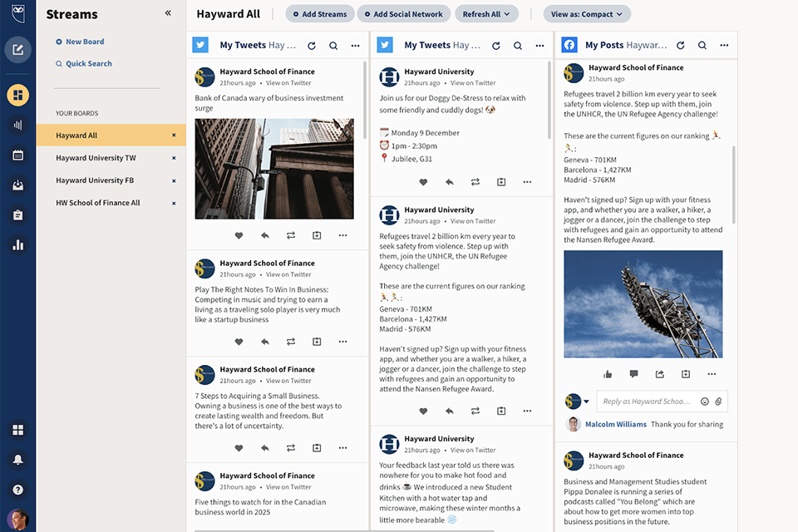Image resolution: width=798 pixels, height=532 pixels.
Task: Refresh the second My Tweets stream
Action: (x=496, y=46)
